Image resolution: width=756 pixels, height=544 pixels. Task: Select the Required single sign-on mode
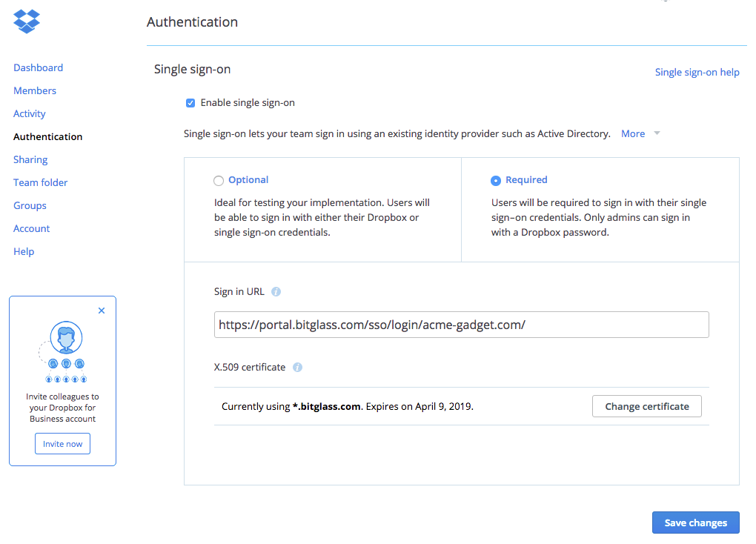[496, 180]
